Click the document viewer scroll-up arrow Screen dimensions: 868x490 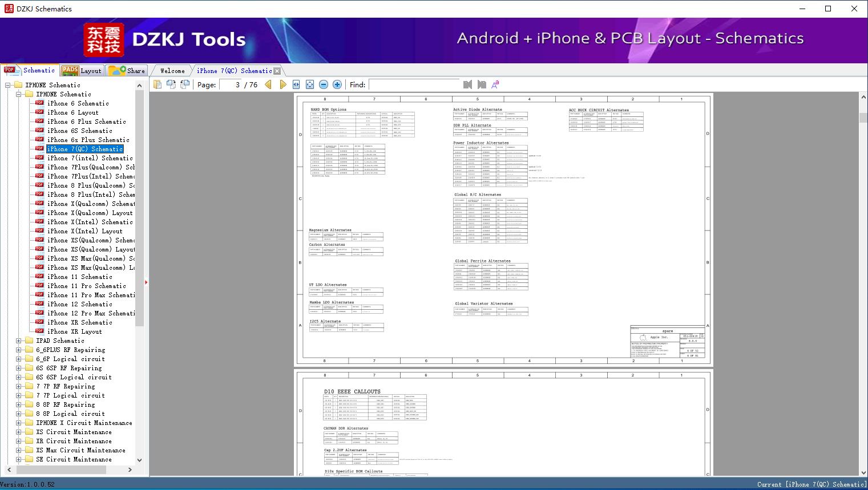click(863, 98)
